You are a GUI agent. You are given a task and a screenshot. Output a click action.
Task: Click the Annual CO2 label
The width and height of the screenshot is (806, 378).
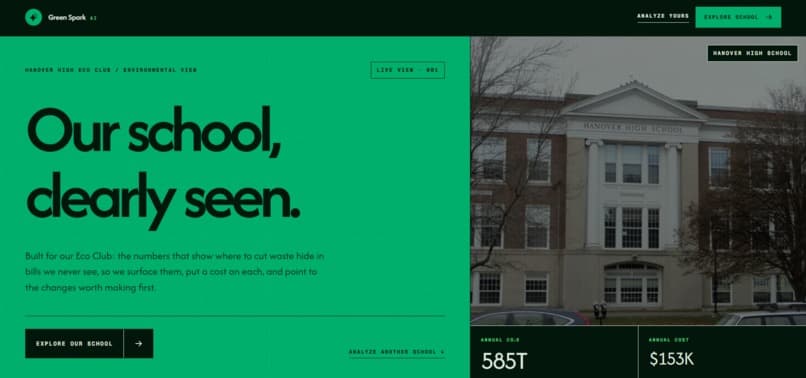(500, 340)
